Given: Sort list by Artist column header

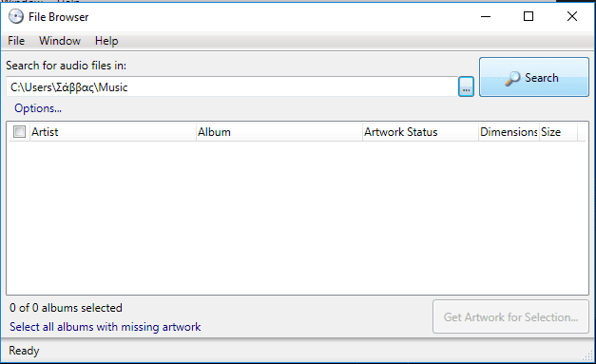Looking at the screenshot, I should [x=113, y=132].
